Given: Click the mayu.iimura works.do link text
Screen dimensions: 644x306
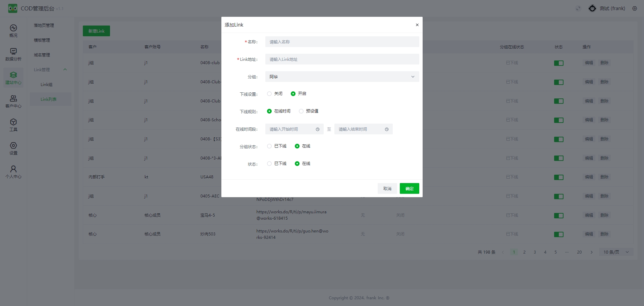Looking at the screenshot, I should pyautogui.click(x=291, y=215).
